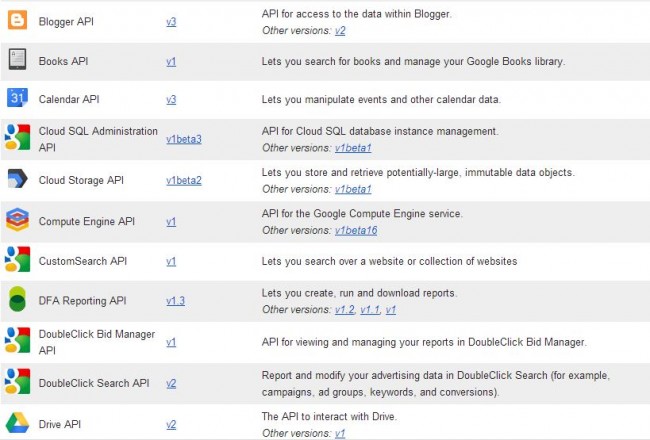Click 'Lets you search over a website' description
Image resolution: width=650 pixels, height=440 pixels.
389,261
